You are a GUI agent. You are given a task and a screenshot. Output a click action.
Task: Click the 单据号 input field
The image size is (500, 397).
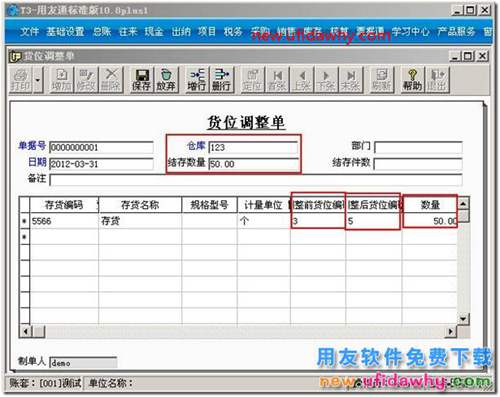[x=101, y=147]
